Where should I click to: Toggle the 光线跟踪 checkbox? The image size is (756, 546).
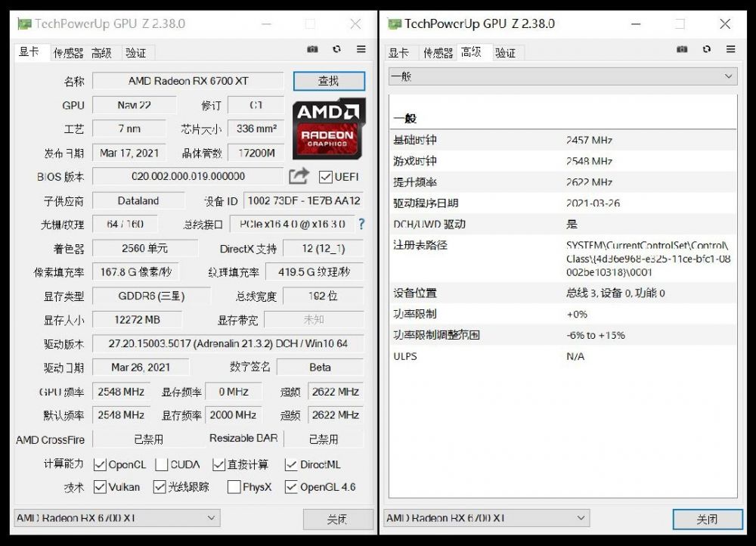160,487
